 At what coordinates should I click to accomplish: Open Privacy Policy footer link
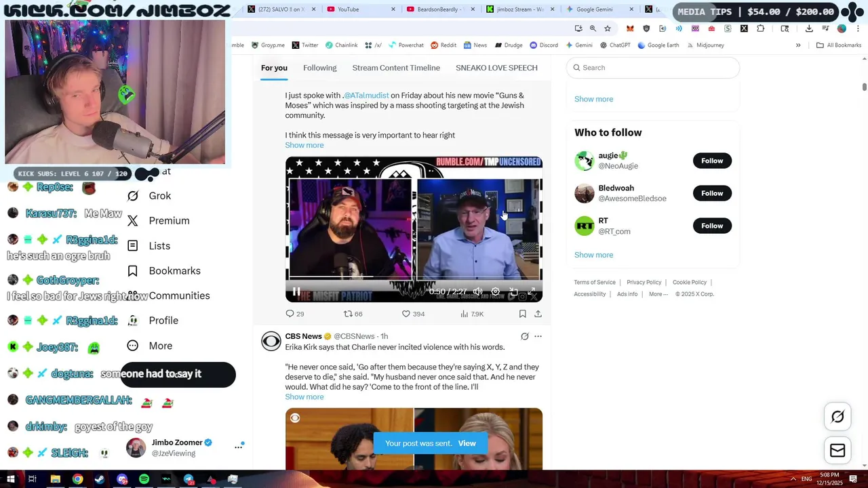(x=644, y=283)
